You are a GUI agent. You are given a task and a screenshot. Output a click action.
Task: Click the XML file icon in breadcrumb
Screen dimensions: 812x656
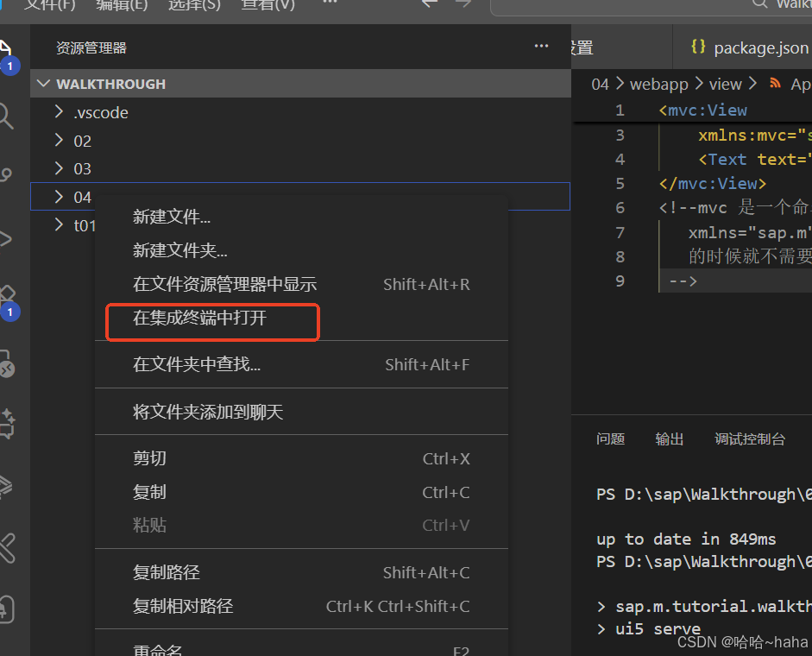point(775,83)
